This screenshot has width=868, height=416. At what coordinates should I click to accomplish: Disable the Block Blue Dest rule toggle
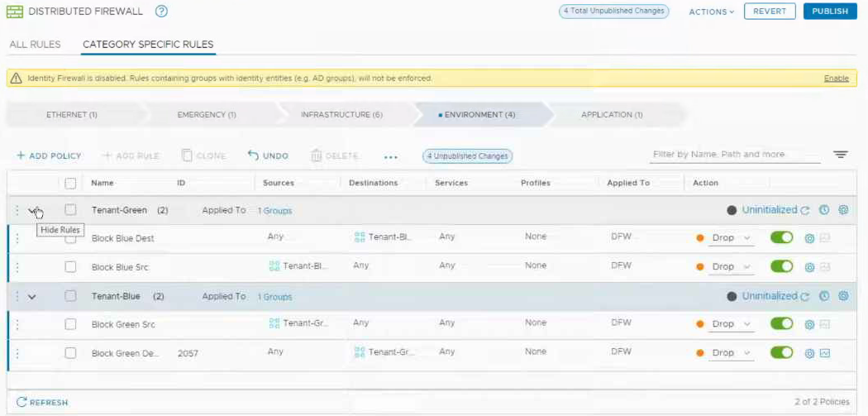[x=781, y=237]
